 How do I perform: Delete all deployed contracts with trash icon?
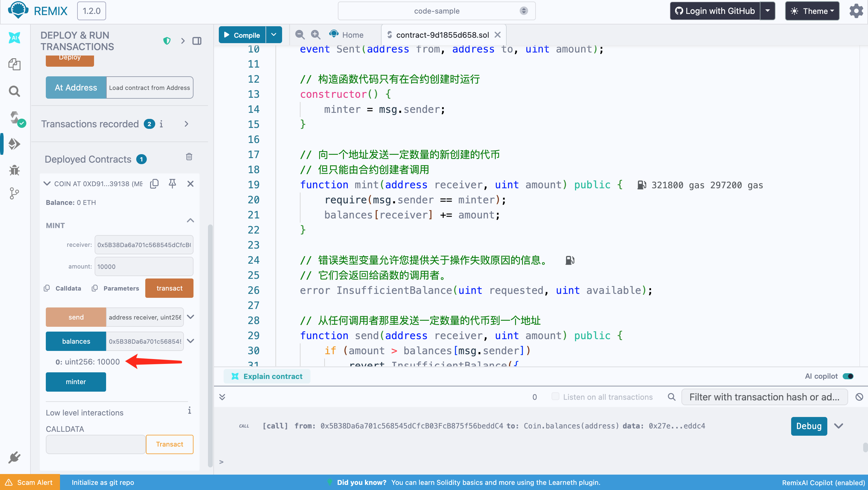tap(189, 157)
